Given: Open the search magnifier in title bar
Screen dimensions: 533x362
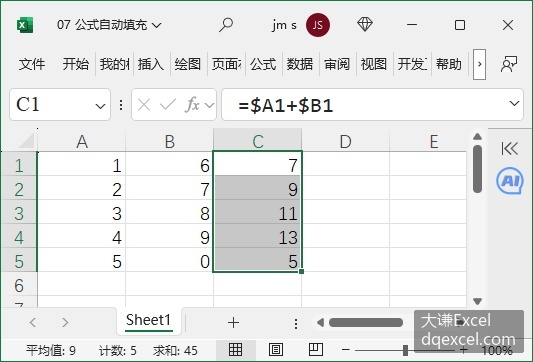Looking at the screenshot, I should coord(226,25).
